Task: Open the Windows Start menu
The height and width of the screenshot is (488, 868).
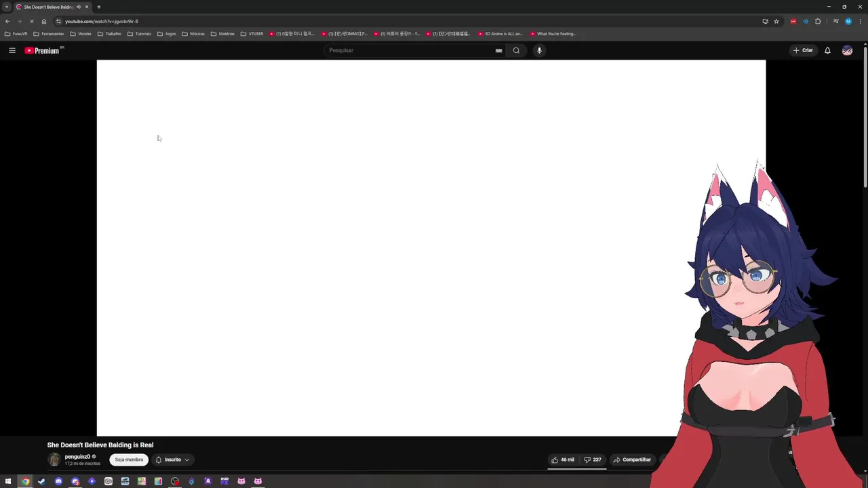Action: pyautogui.click(x=8, y=481)
